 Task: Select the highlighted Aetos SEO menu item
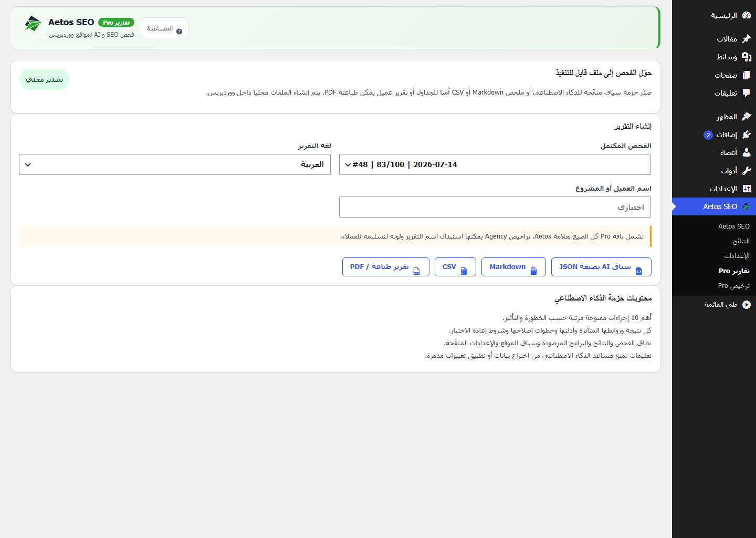pos(714,206)
